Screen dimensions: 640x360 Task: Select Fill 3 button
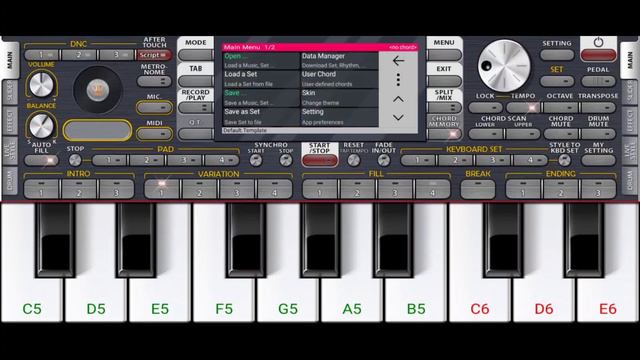pyautogui.click(x=395, y=189)
